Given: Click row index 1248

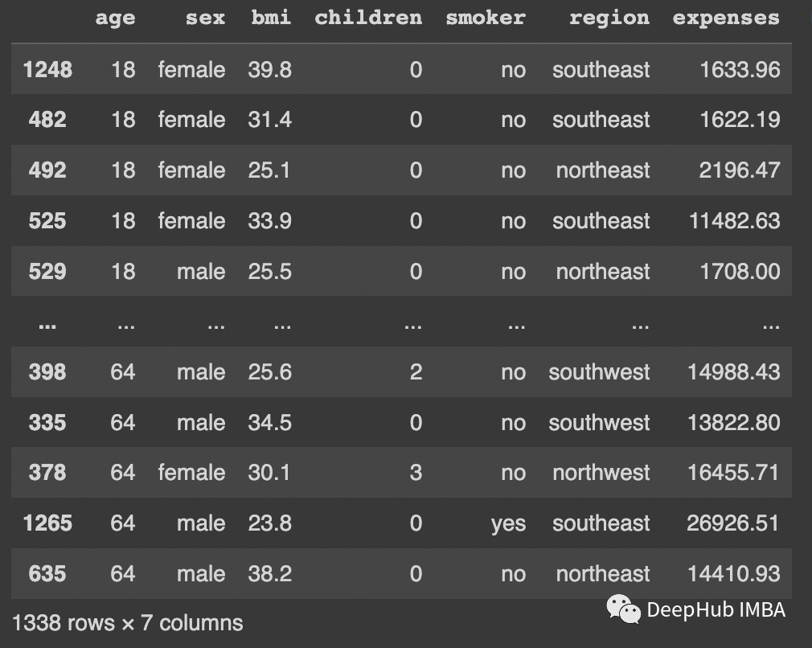Looking at the screenshot, I should (47, 70).
